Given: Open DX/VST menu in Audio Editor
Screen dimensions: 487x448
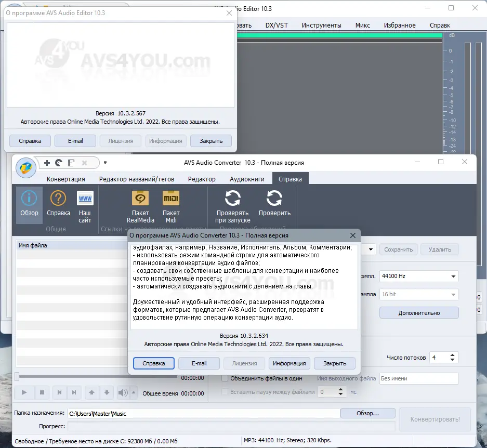Looking at the screenshot, I should (277, 25).
